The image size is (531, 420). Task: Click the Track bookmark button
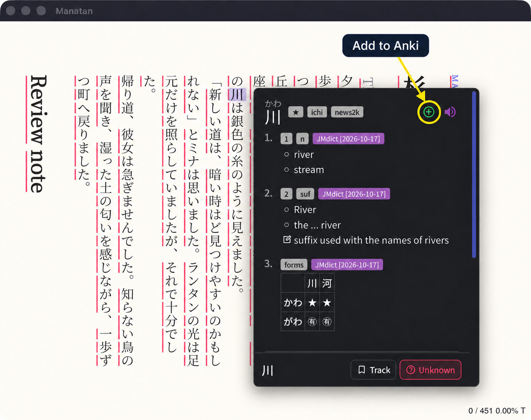coord(374,370)
